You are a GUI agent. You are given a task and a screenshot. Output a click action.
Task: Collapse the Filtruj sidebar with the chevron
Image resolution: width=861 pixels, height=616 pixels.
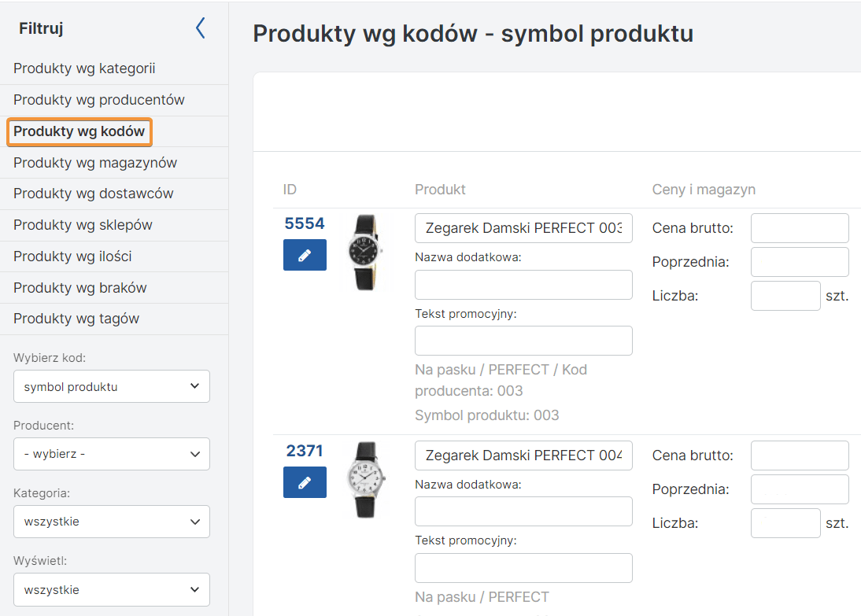click(200, 28)
